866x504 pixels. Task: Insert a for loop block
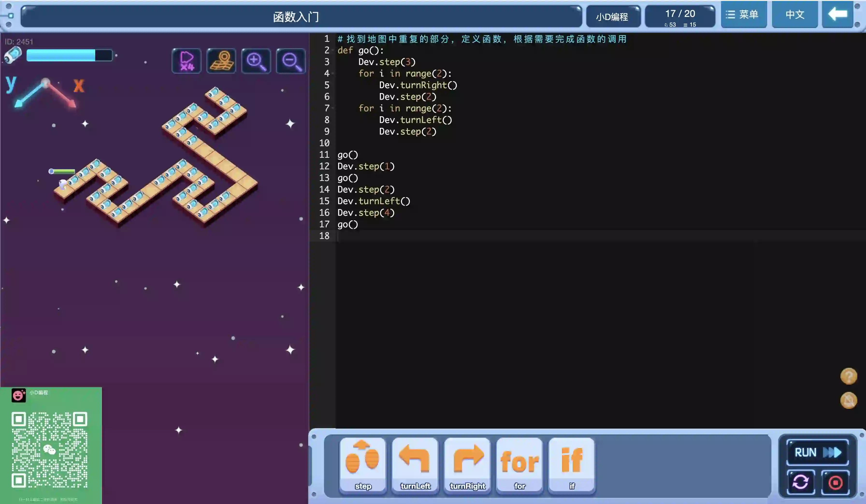click(x=520, y=464)
